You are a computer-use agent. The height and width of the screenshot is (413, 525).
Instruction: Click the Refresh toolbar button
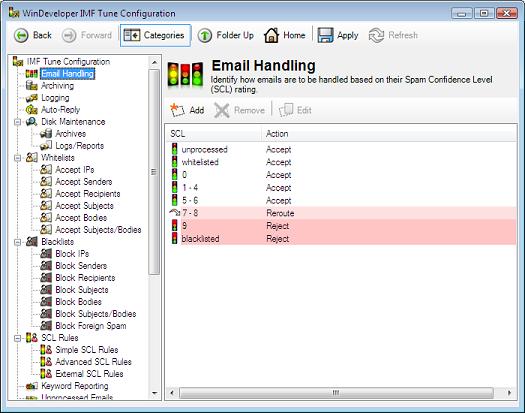(393, 35)
